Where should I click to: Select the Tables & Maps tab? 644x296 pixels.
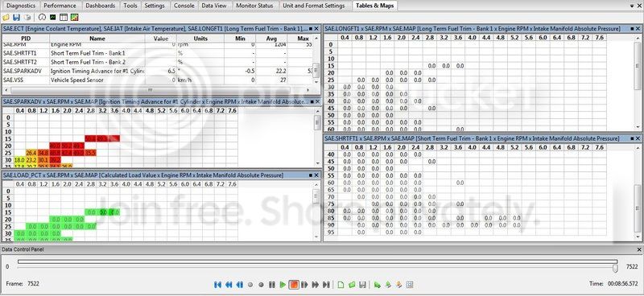coord(374,6)
